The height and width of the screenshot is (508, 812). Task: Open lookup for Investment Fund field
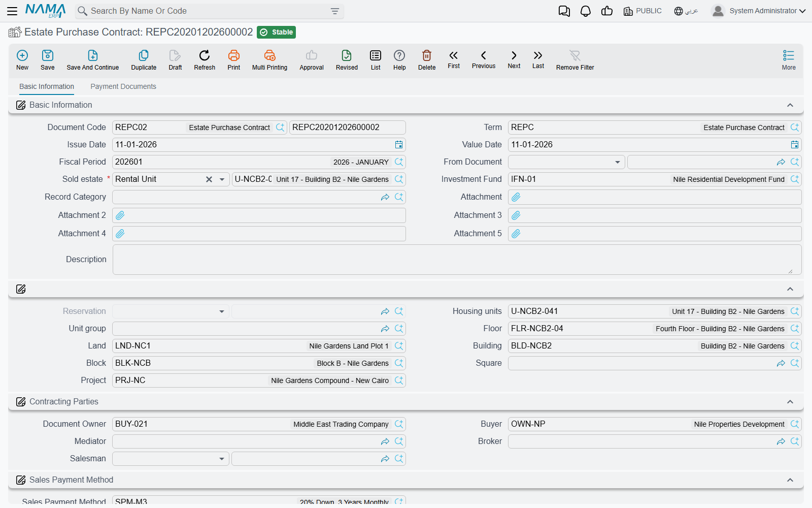[x=795, y=179]
